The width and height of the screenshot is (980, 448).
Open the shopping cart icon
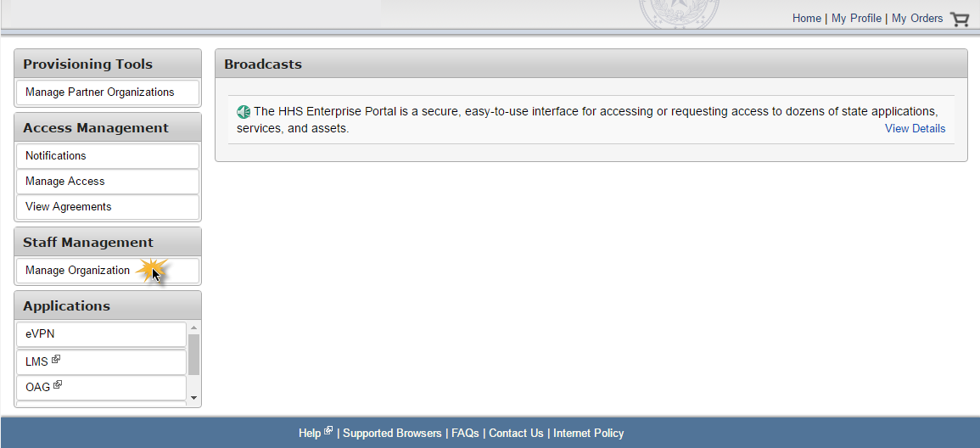tap(960, 20)
